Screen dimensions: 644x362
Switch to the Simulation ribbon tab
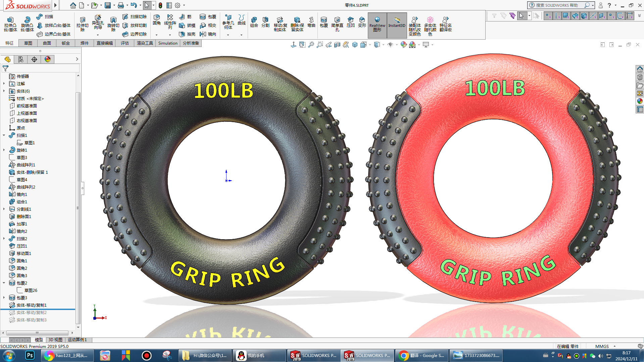tap(168, 43)
